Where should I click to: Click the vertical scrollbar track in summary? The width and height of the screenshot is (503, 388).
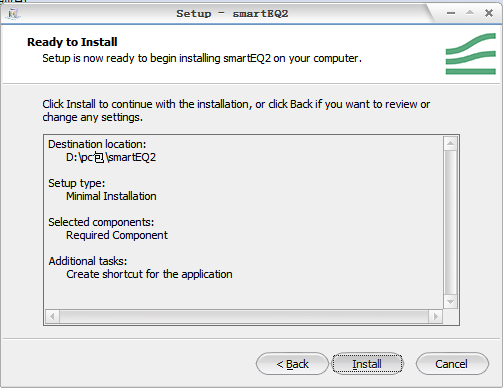(450, 223)
